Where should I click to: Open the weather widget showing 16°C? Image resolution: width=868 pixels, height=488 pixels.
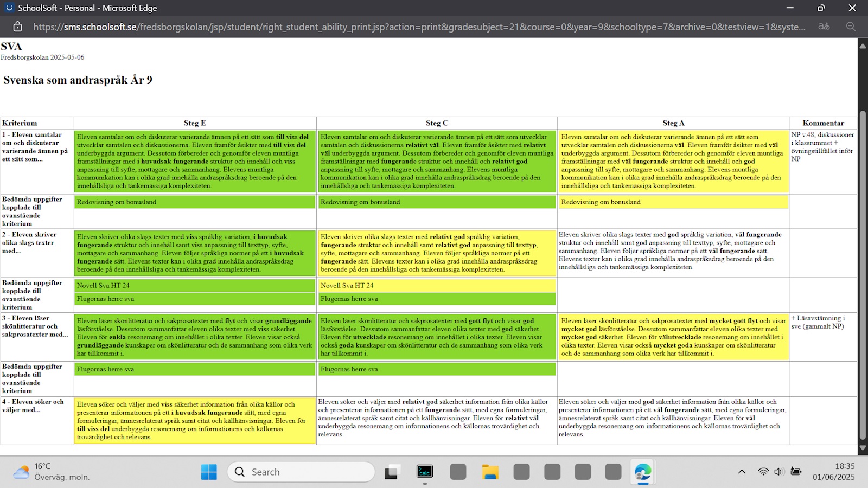pos(52,472)
